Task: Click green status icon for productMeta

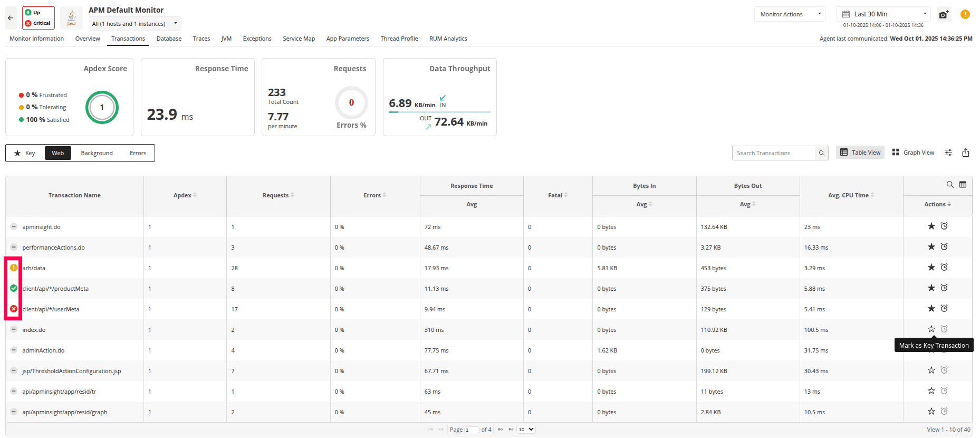Action: [x=14, y=288]
